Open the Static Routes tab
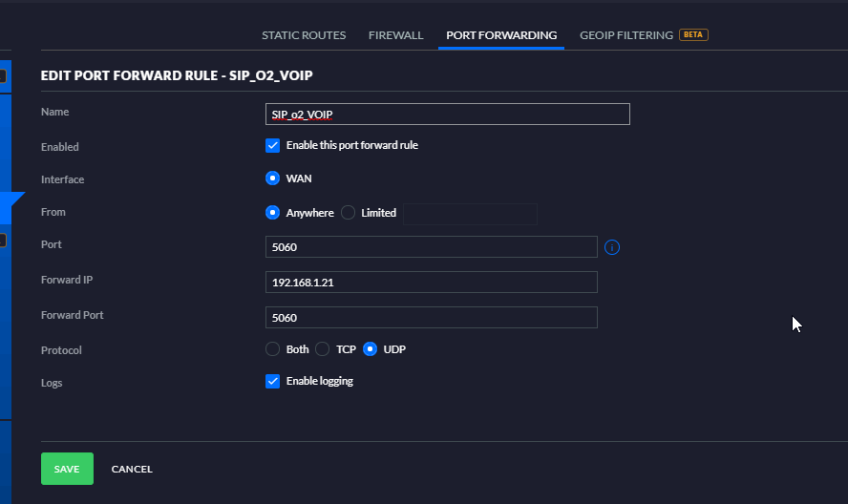The width and height of the screenshot is (848, 504). [x=304, y=35]
